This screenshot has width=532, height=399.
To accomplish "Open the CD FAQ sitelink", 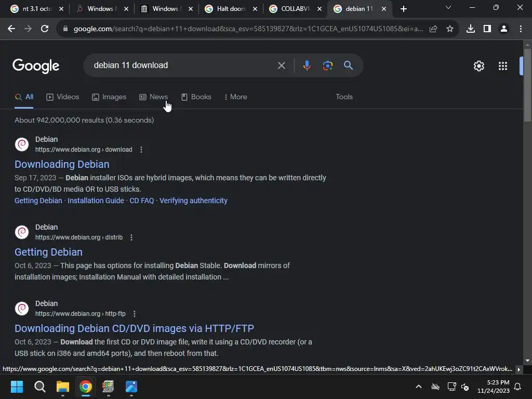I will [x=142, y=201].
